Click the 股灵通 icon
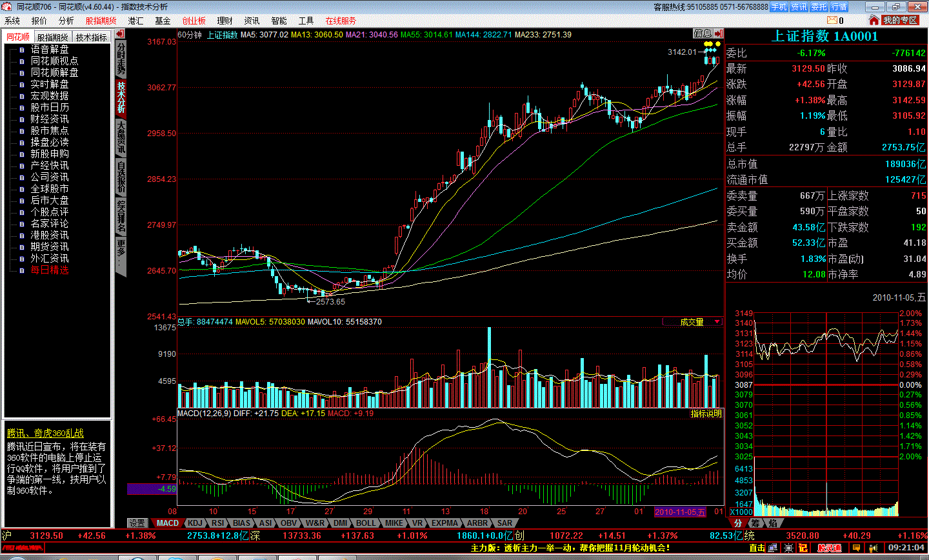The image size is (929, 560). pyautogui.click(x=830, y=548)
